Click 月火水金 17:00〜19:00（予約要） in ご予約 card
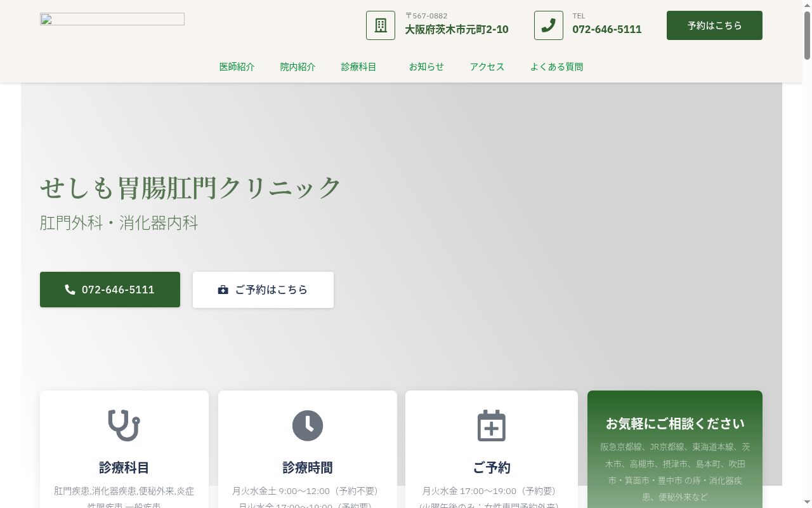Screen dimensions: 812x508 point(492,491)
